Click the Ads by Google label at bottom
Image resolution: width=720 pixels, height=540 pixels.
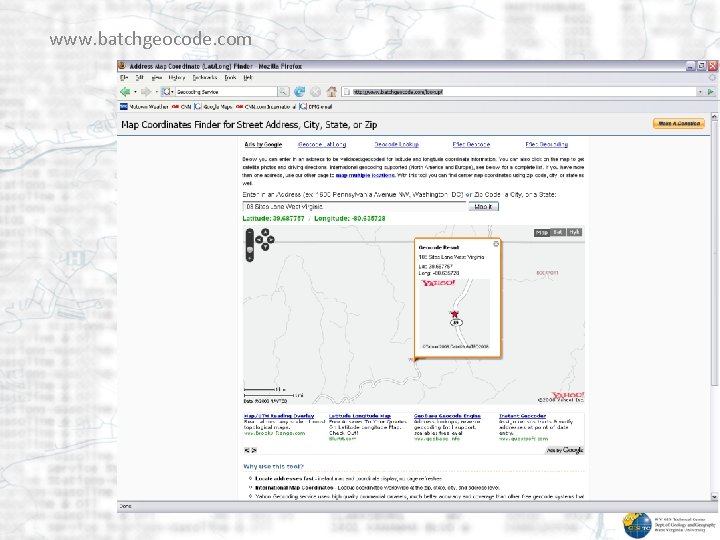pyautogui.click(x=565, y=450)
